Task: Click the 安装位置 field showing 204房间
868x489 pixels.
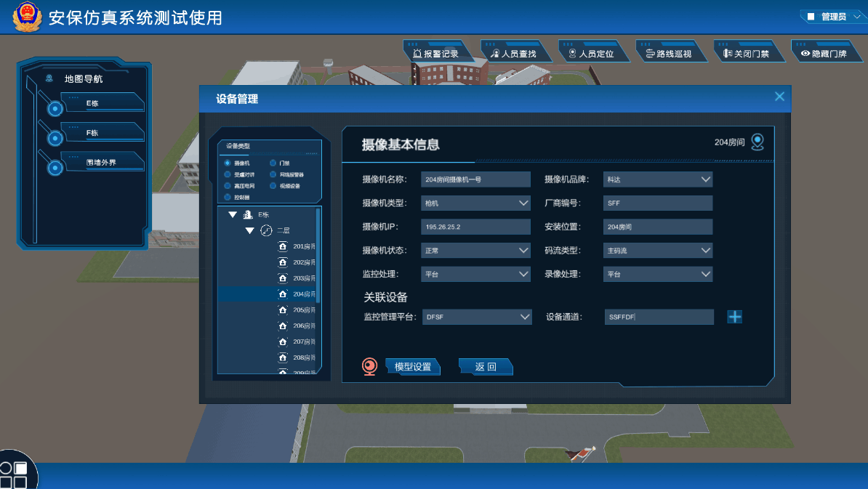Action: (x=658, y=227)
